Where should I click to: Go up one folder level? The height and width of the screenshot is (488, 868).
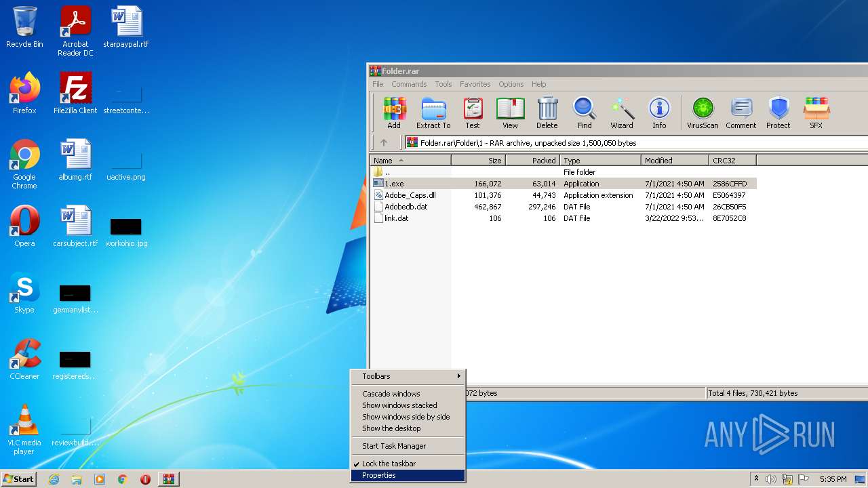click(384, 142)
